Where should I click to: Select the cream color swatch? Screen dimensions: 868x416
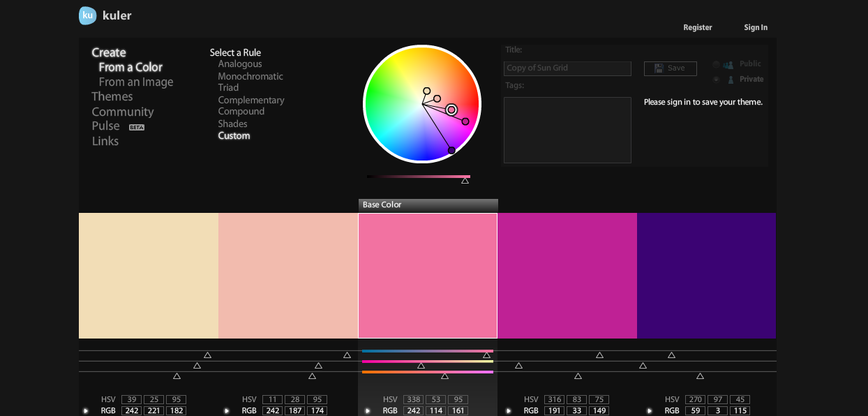point(149,276)
